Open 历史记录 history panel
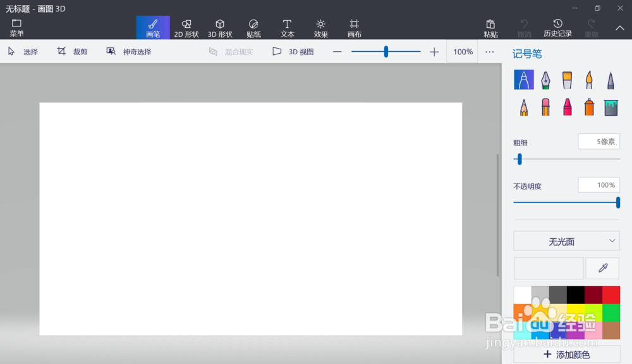This screenshot has height=364, width=632. 557,28
